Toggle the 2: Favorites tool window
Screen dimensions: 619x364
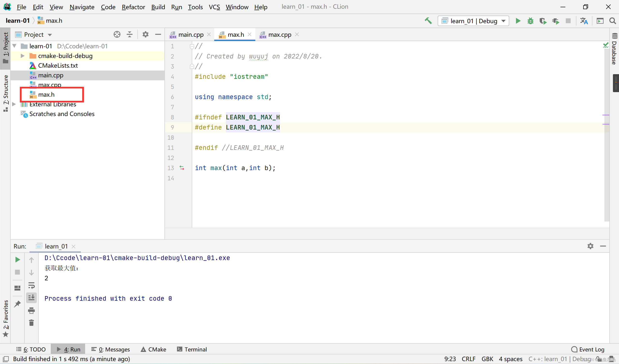[x=5, y=319]
